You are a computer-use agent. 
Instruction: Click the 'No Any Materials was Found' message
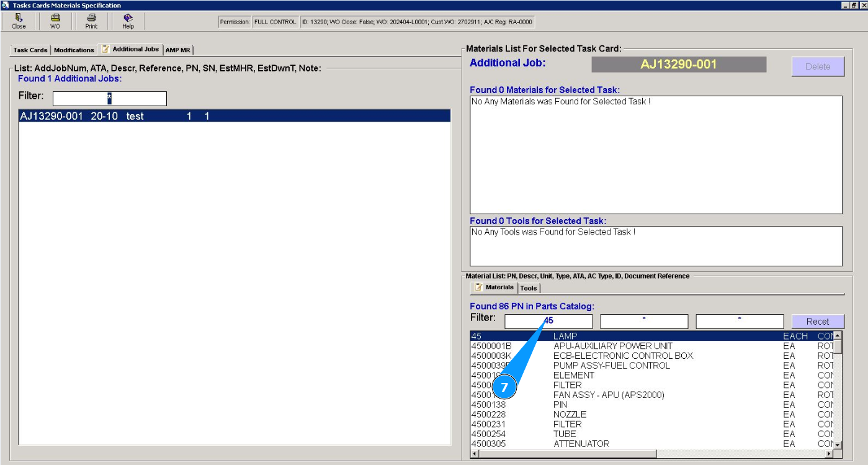(x=561, y=101)
